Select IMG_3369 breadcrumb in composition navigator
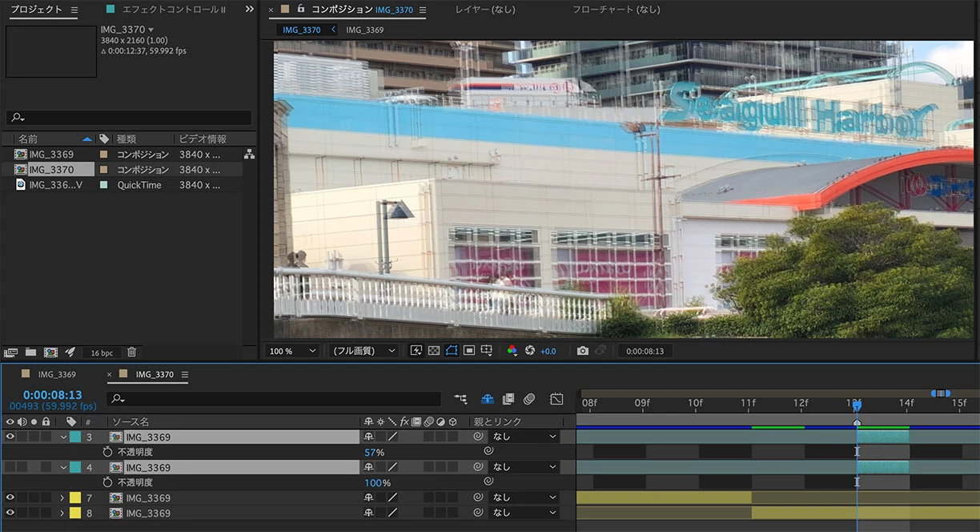Viewport: 980px width, 532px height. pyautogui.click(x=364, y=30)
